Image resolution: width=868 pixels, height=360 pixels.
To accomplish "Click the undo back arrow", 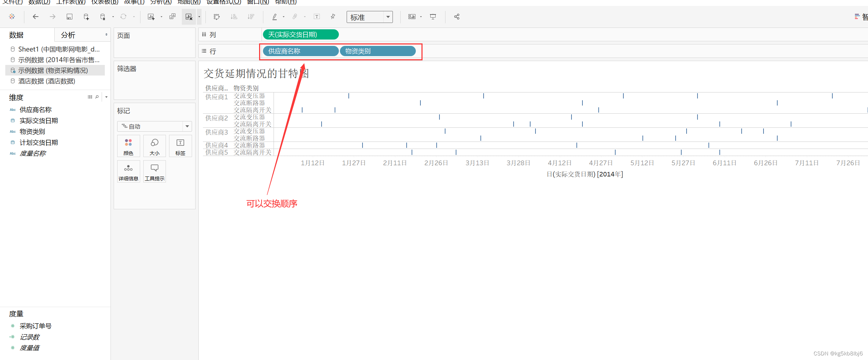I will pyautogui.click(x=35, y=17).
